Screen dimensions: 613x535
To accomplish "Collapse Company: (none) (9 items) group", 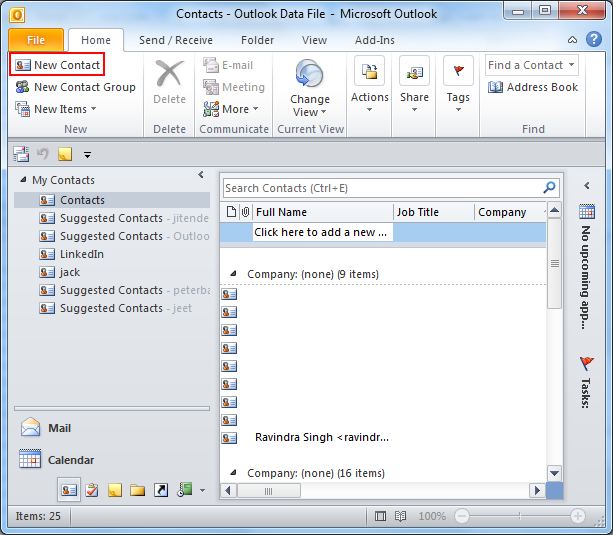I will click(x=233, y=274).
